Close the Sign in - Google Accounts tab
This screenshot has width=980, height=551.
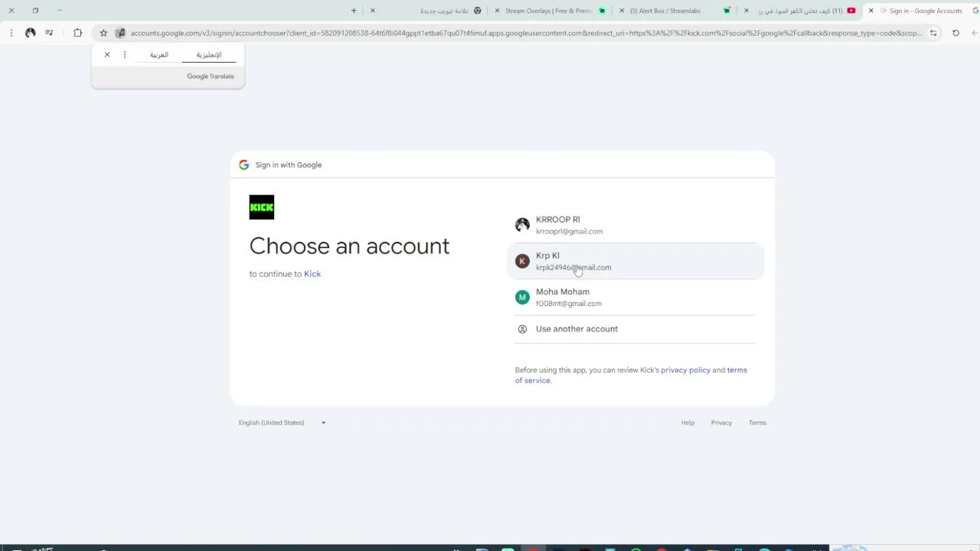pyautogui.click(x=871, y=11)
